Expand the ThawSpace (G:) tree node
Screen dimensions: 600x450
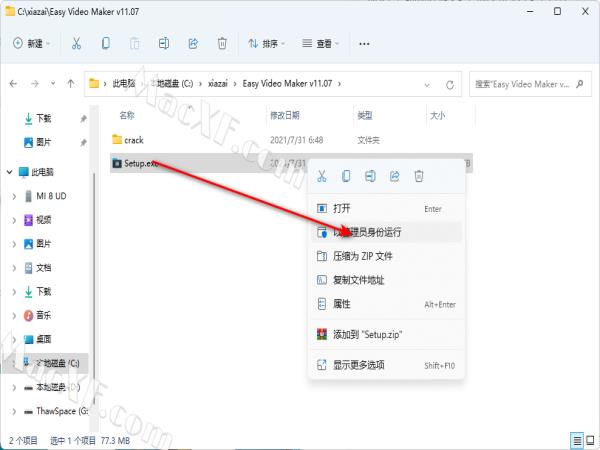pyautogui.click(x=14, y=412)
